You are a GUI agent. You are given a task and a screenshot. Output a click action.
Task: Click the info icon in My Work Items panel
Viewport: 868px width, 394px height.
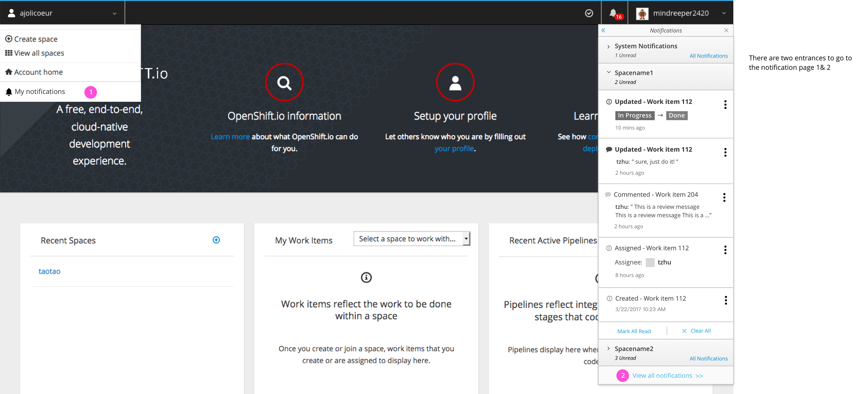point(366,277)
